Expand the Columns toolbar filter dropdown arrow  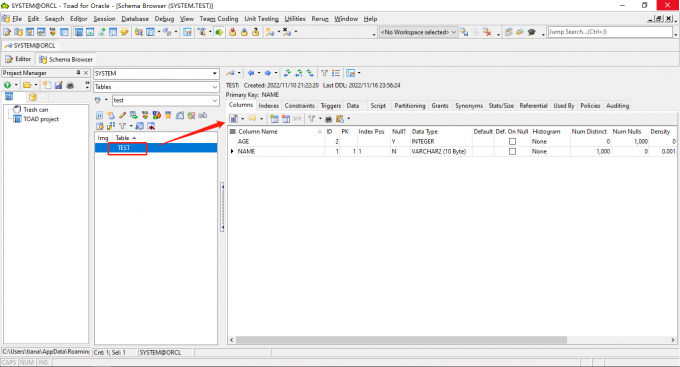point(320,118)
